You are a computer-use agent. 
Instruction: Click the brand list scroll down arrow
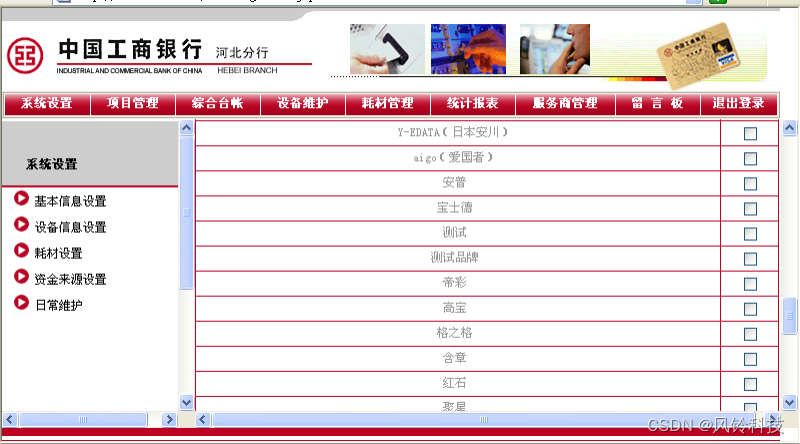[x=789, y=402]
